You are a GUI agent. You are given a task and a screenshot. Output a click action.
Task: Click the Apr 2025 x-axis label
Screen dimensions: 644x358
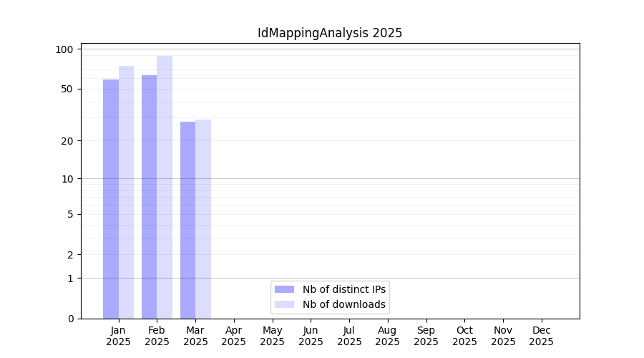tap(234, 336)
